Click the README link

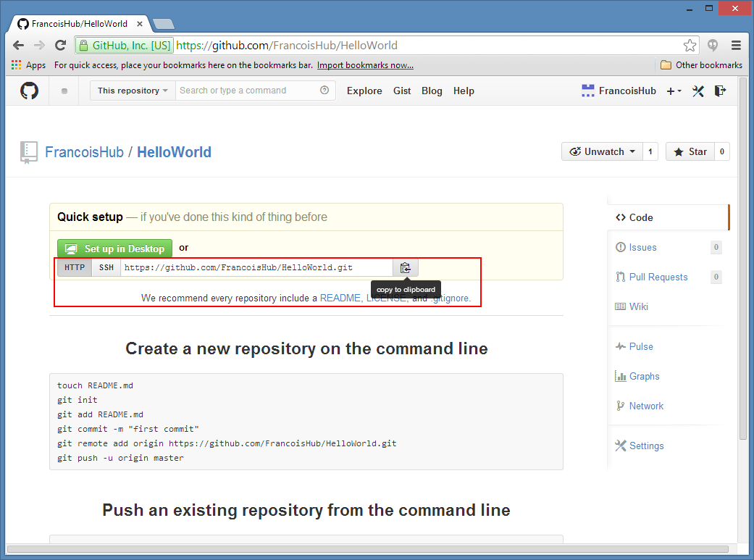coord(340,298)
